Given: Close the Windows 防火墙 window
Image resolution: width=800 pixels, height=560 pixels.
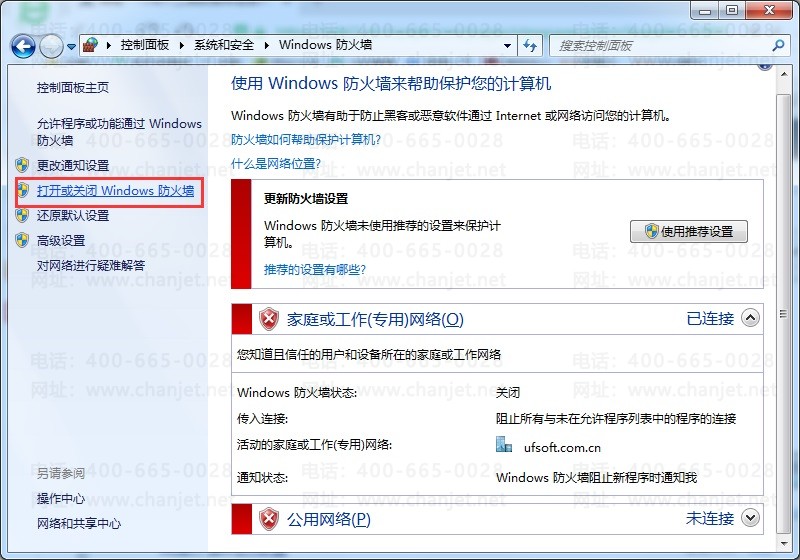Looking at the screenshot, I should pos(769,10).
